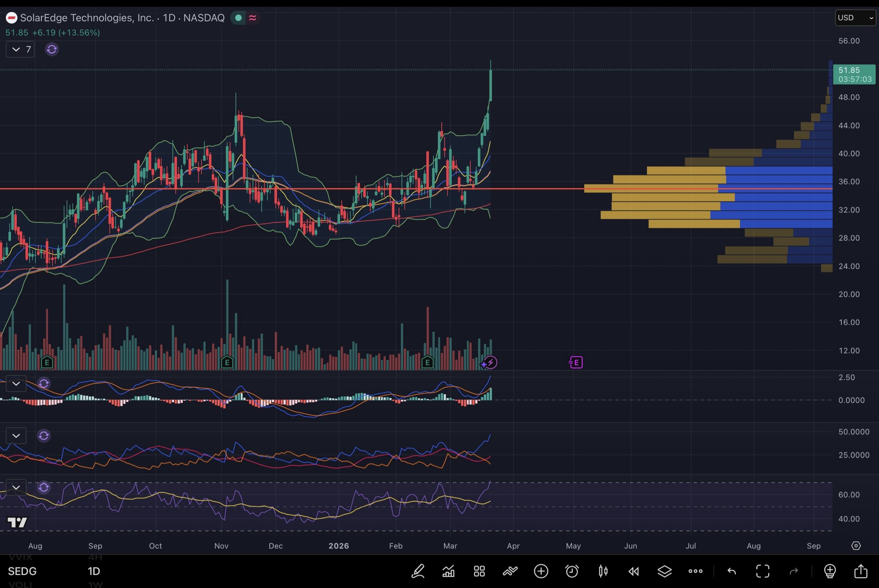Start bar replay with rewind icon
Viewport: 879px width, 588px height.
[633, 571]
